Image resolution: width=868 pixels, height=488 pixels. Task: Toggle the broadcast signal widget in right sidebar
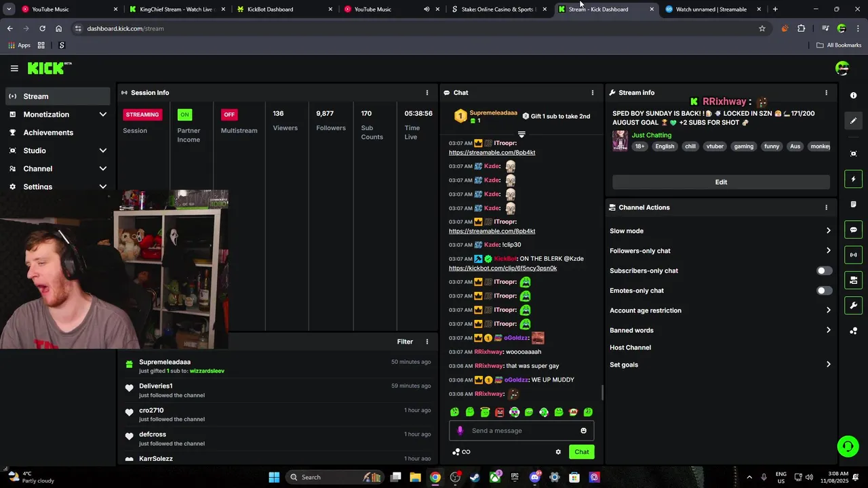854,255
